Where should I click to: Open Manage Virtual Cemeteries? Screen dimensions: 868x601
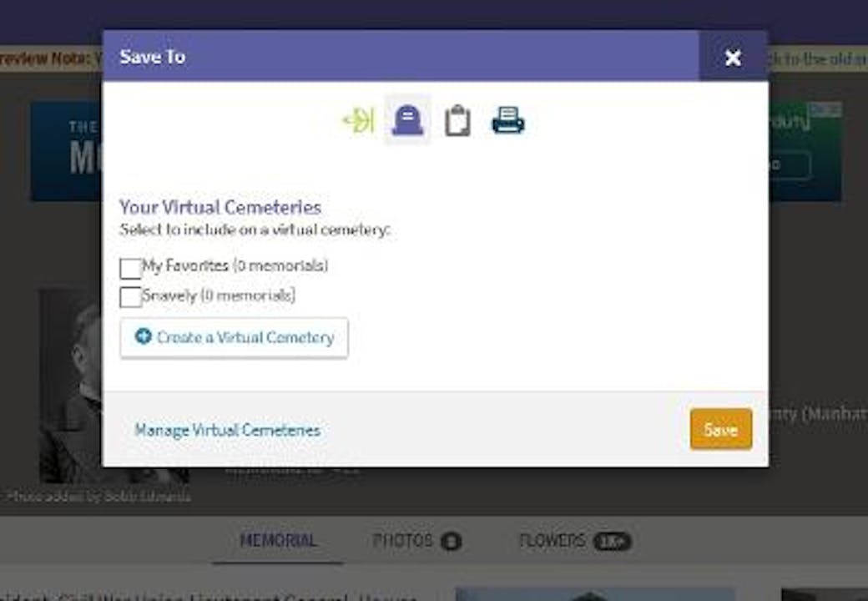coord(227,430)
